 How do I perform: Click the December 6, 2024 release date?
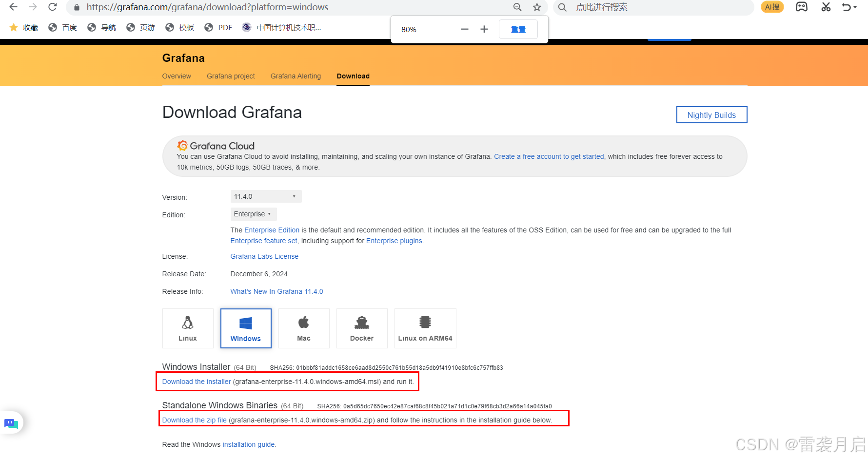coord(259,274)
